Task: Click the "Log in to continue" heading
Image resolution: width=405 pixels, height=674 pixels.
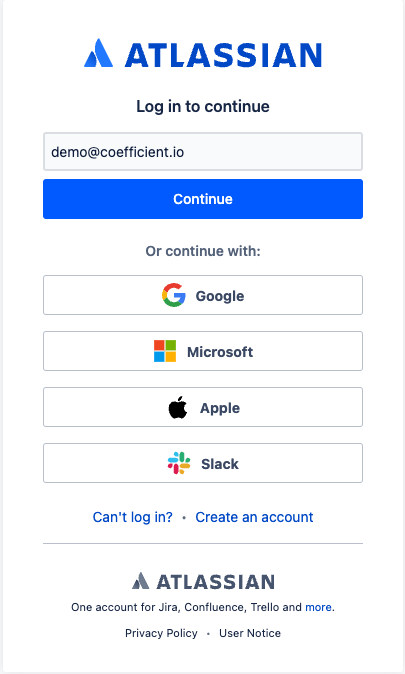Action: [x=203, y=106]
